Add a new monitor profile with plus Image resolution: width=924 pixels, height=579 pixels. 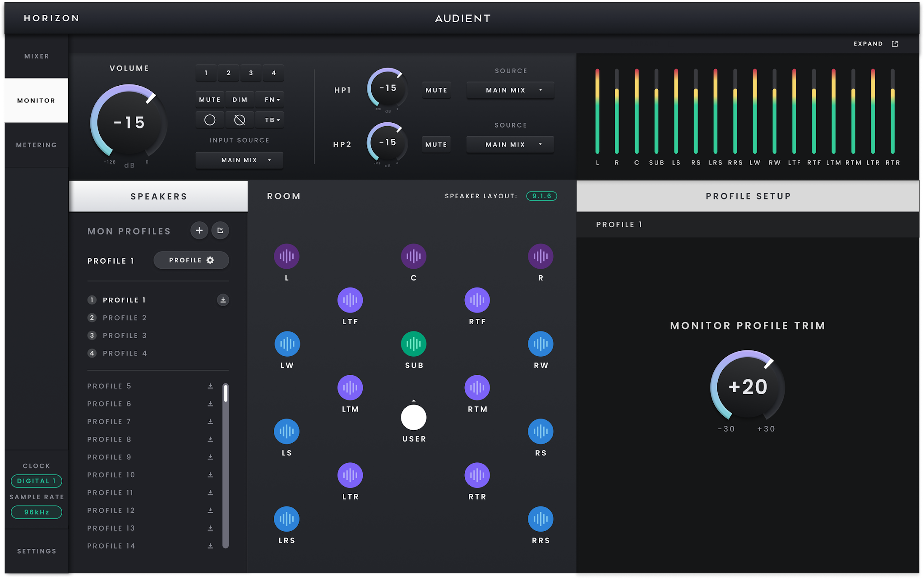(199, 230)
